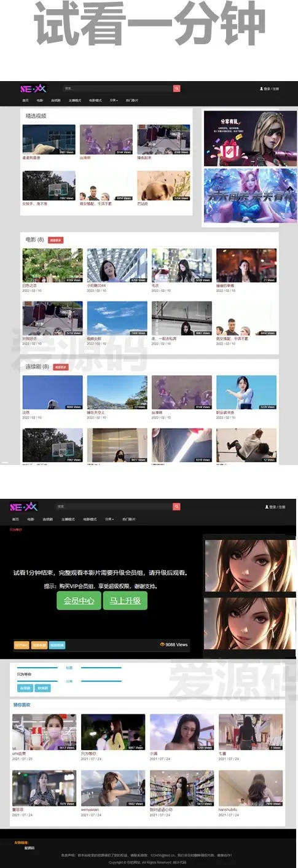The image size is (298, 868).
Task: Click the blue button below the player
Action: pyautogui.click(x=57, y=645)
